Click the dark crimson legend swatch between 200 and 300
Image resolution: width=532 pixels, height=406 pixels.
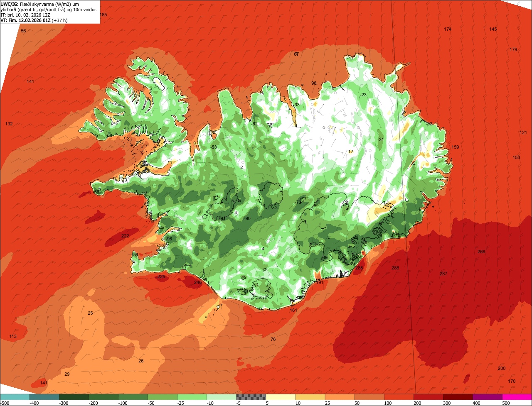[x=428, y=397]
